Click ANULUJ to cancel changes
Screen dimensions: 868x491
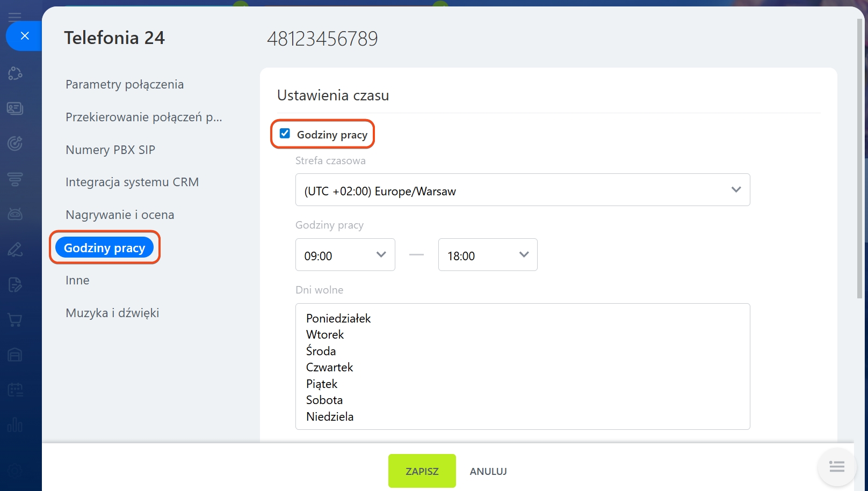(x=488, y=471)
